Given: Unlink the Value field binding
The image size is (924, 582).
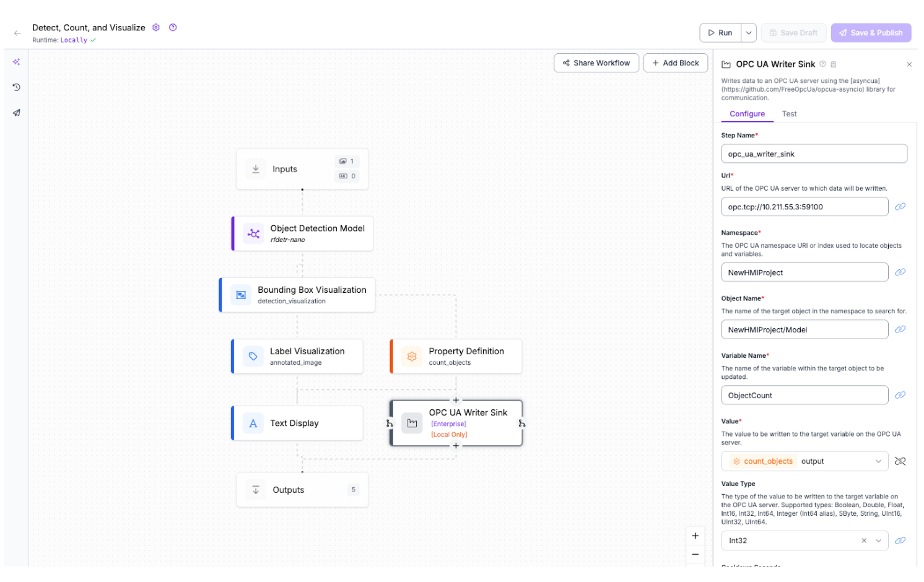Looking at the screenshot, I should tap(900, 461).
